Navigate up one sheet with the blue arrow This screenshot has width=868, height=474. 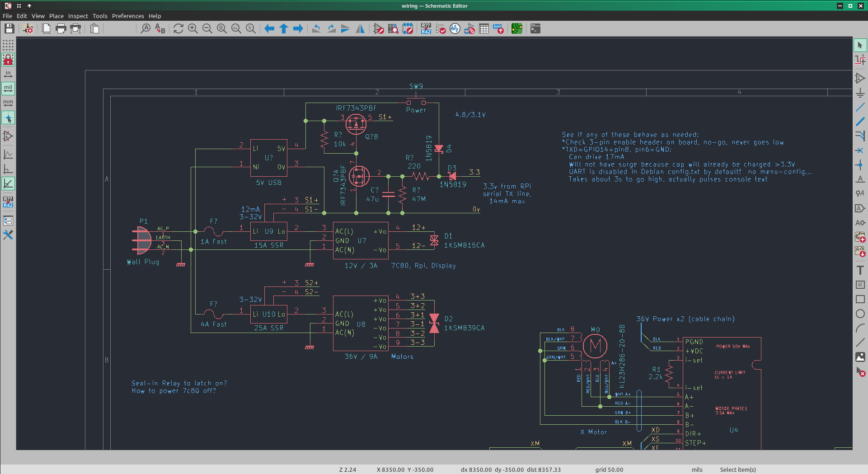284,29
